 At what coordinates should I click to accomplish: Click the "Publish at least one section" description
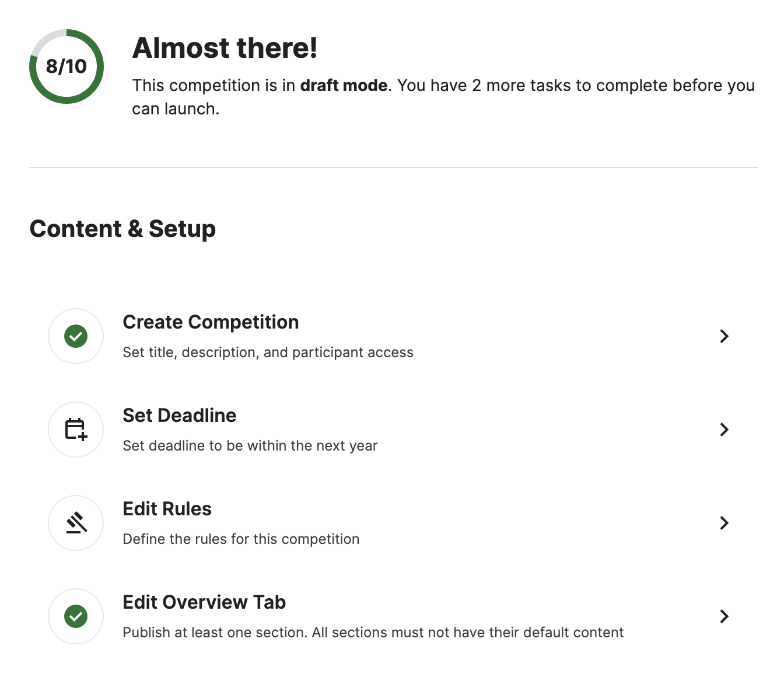coord(373,633)
